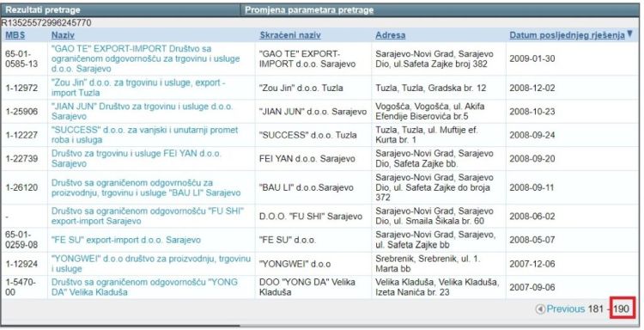Open "YONG DA" Velika Kladuša entry
This screenshot has height=330, width=644.
coord(144,287)
